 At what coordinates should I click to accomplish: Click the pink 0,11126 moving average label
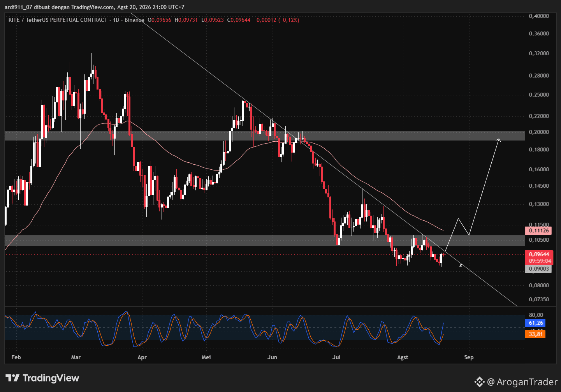(x=538, y=230)
